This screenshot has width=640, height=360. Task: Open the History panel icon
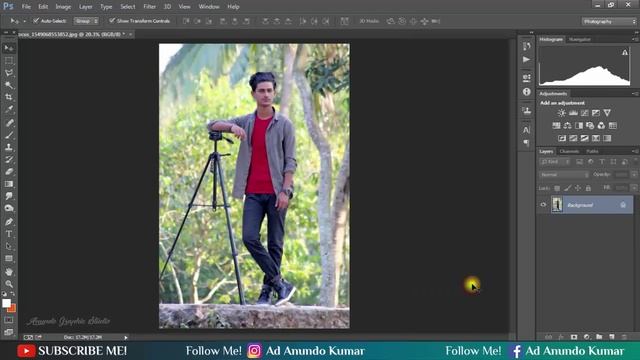tap(527, 46)
